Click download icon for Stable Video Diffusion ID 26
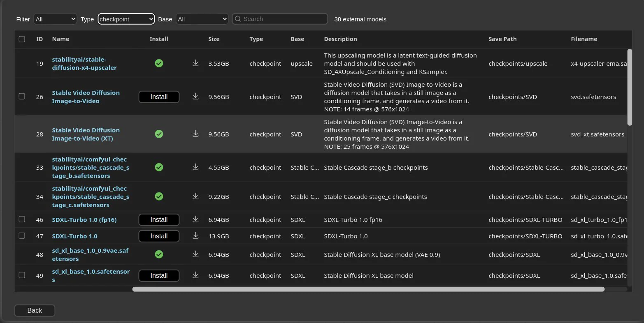The height and width of the screenshot is (323, 644). (195, 96)
